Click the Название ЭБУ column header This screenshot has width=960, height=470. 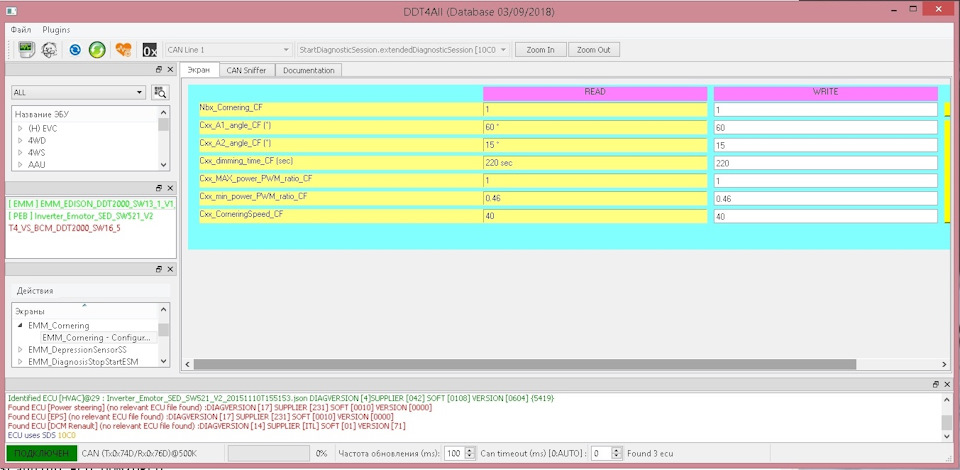coord(84,114)
